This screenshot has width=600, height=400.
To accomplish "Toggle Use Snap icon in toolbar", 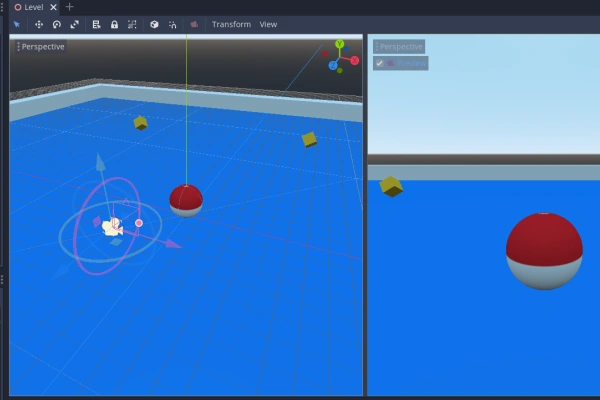I will 173,24.
